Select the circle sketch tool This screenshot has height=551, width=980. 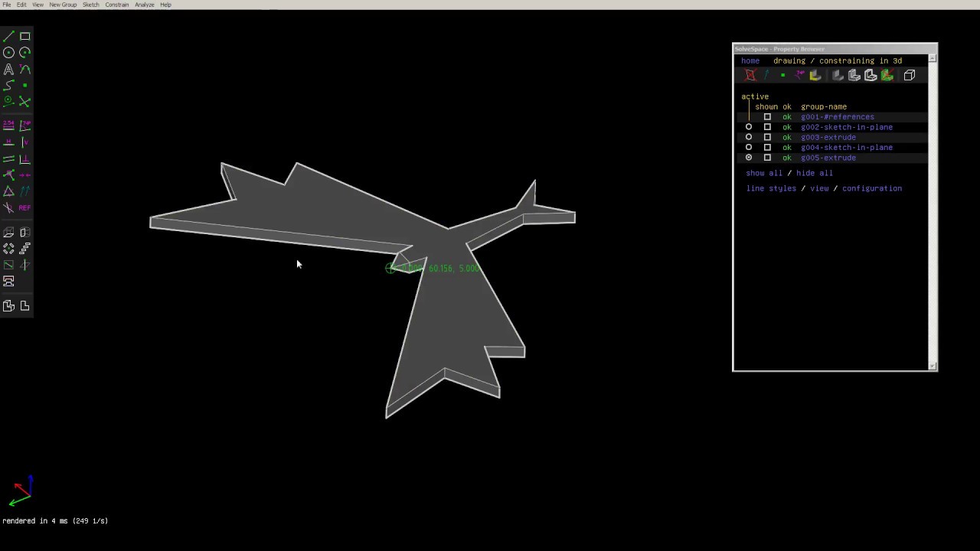pyautogui.click(x=8, y=53)
